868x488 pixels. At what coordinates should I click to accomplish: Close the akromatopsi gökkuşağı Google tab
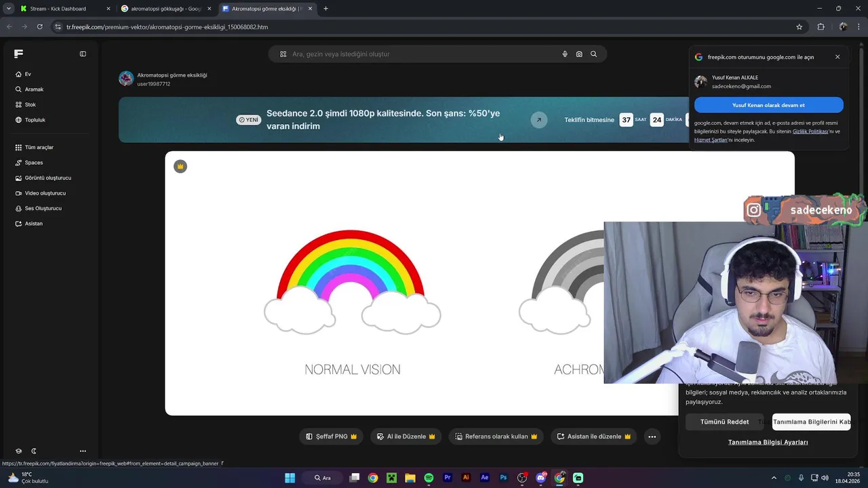coord(209,9)
